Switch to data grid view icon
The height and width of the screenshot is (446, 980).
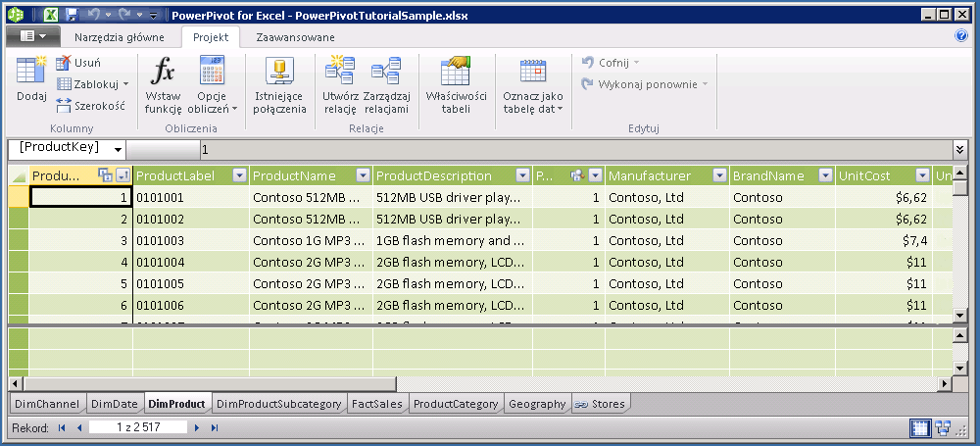[920, 428]
